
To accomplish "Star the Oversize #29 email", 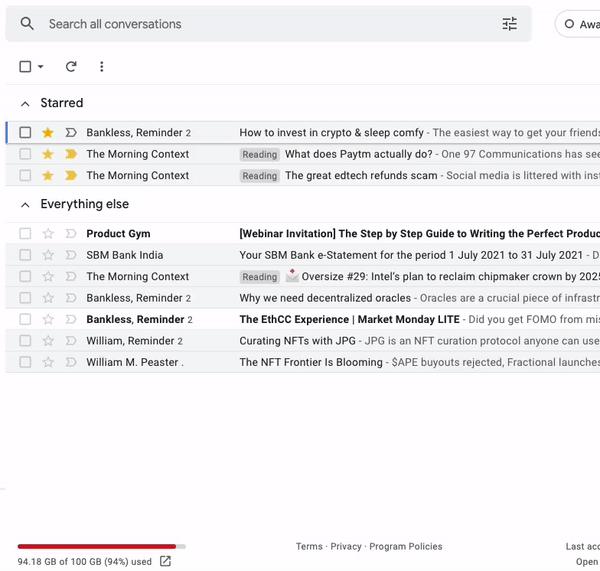I will [x=48, y=276].
